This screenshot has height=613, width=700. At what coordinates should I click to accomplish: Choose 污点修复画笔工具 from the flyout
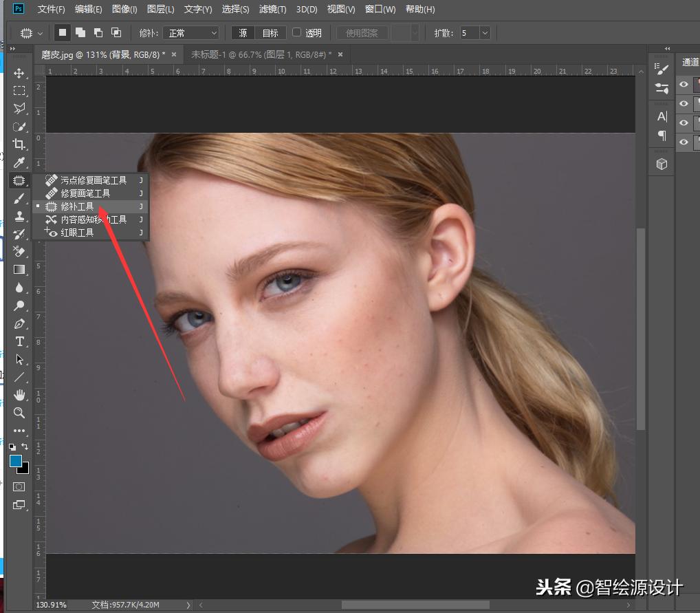pyautogui.click(x=94, y=180)
